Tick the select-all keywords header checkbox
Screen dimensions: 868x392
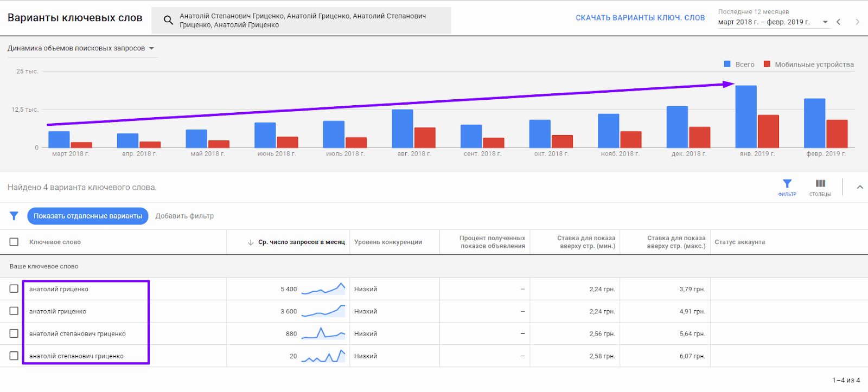[x=14, y=242]
